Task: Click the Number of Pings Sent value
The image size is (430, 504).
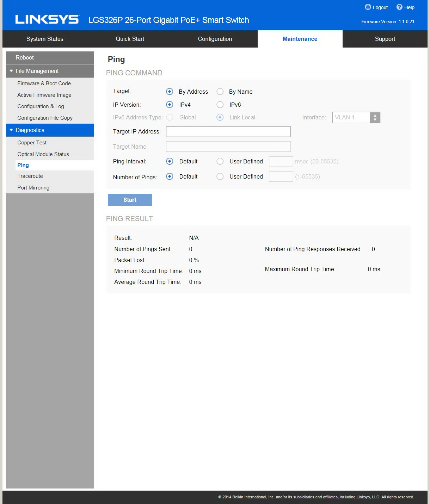Action: [191, 249]
